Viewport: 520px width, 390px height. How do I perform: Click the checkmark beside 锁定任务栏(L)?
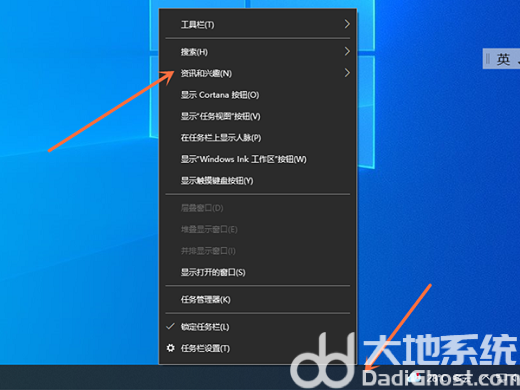coord(170,326)
